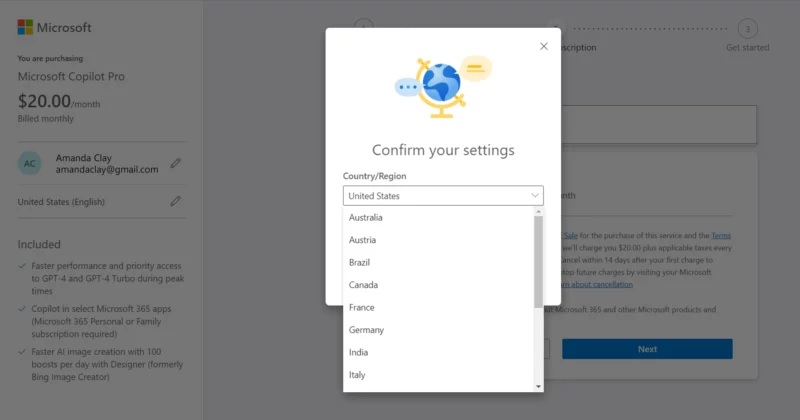
Task: Click the Next button
Action: (647, 349)
